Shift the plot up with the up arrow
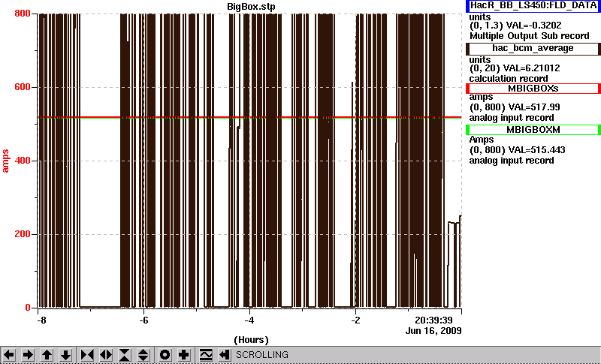Screen dimensions: 601x364 point(47,355)
